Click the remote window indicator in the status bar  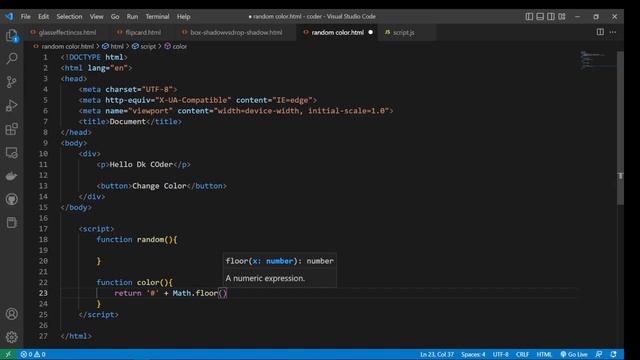pyautogui.click(x=8, y=354)
